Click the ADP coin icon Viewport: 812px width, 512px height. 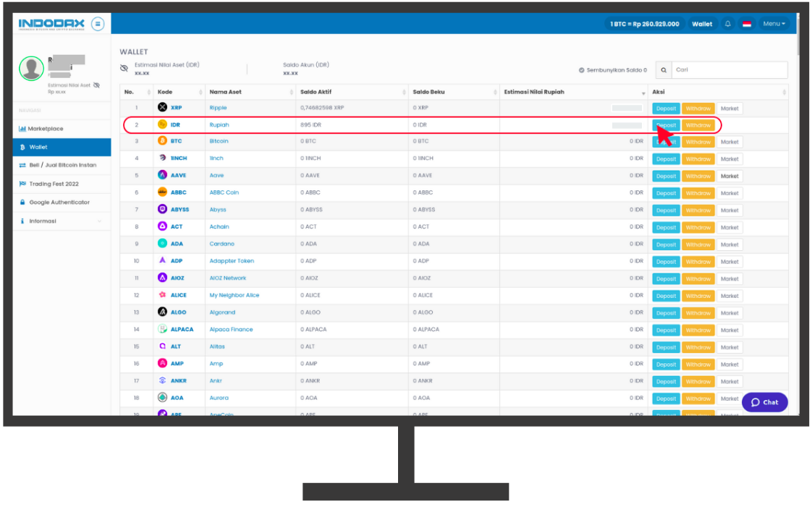point(162,260)
